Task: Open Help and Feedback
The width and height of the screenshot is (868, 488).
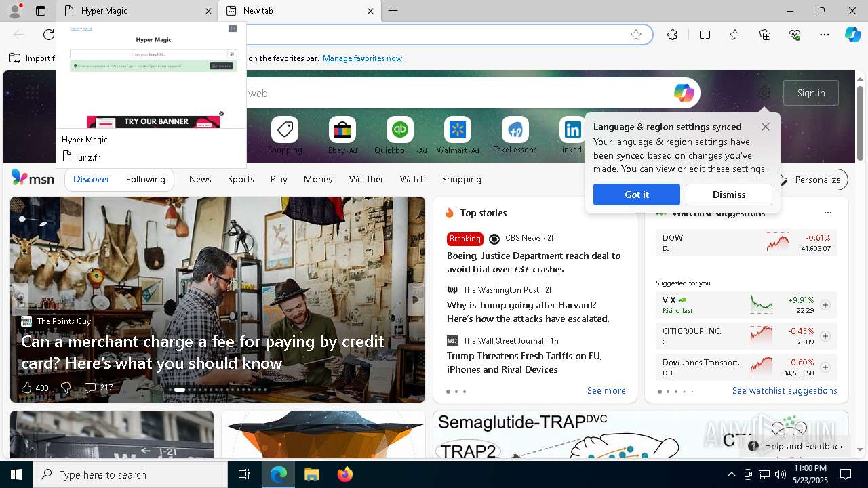Action: pos(795,446)
